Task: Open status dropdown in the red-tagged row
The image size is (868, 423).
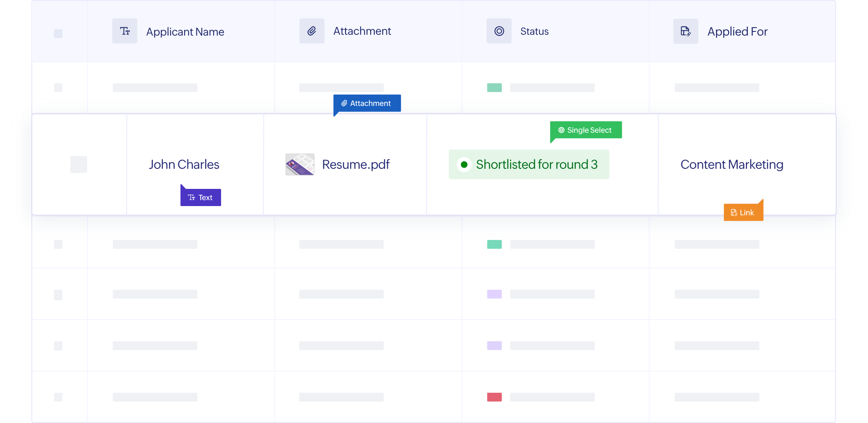Action: [552, 397]
